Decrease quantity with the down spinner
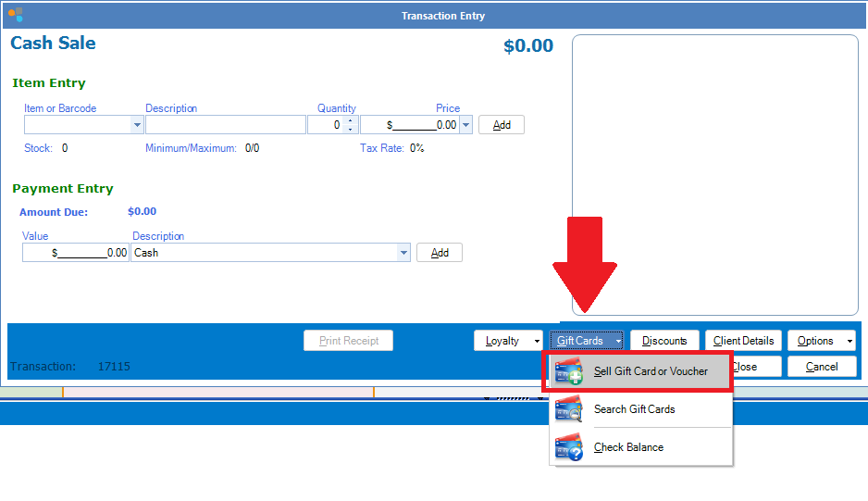868x501 pixels. pos(350,129)
